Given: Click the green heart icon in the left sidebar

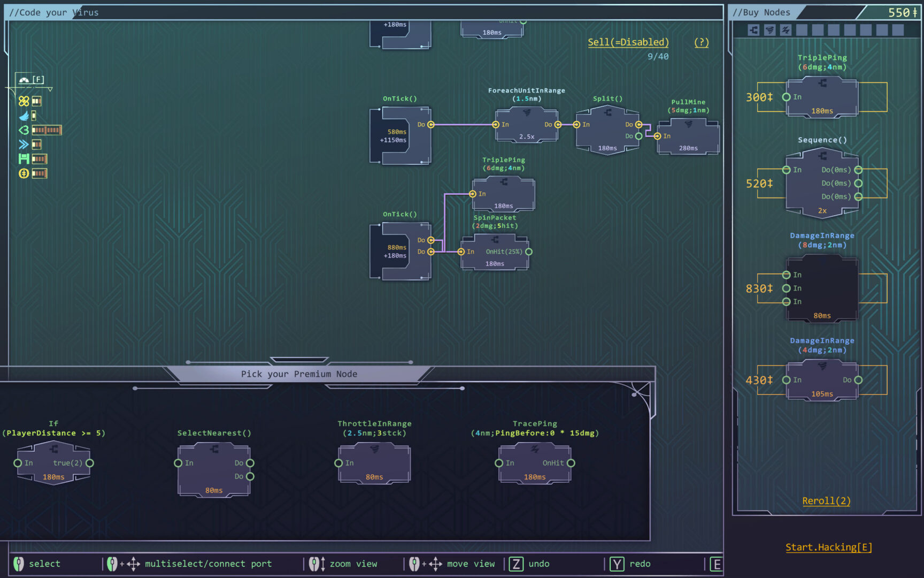Looking at the screenshot, I should 23,130.
